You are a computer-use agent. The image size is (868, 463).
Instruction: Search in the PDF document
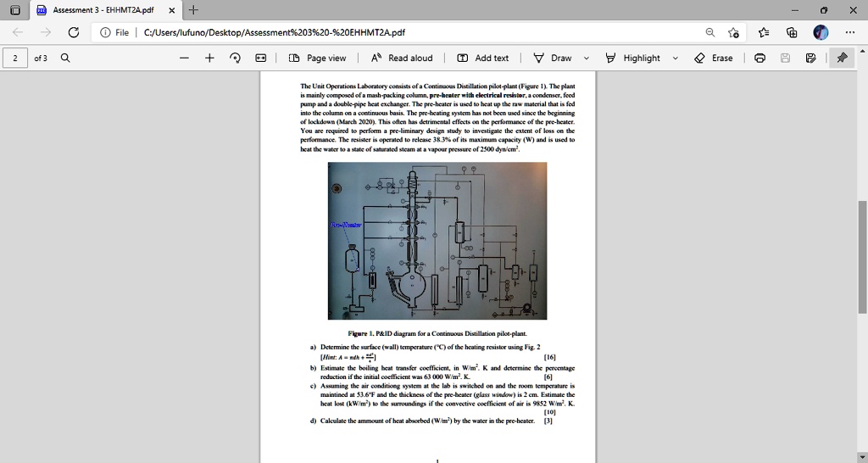(65, 58)
